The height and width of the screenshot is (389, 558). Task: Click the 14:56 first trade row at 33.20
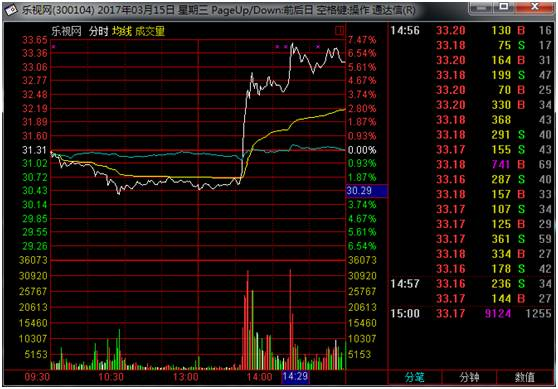[471, 31]
